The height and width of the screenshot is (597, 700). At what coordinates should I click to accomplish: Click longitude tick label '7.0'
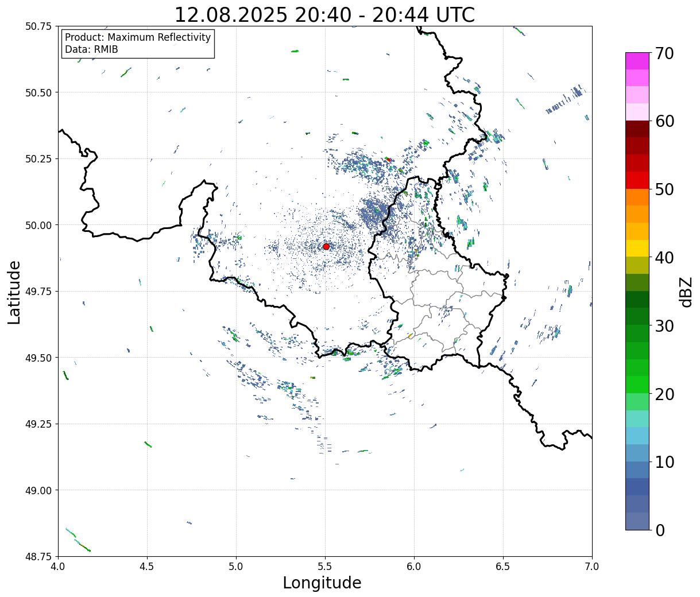(592, 567)
